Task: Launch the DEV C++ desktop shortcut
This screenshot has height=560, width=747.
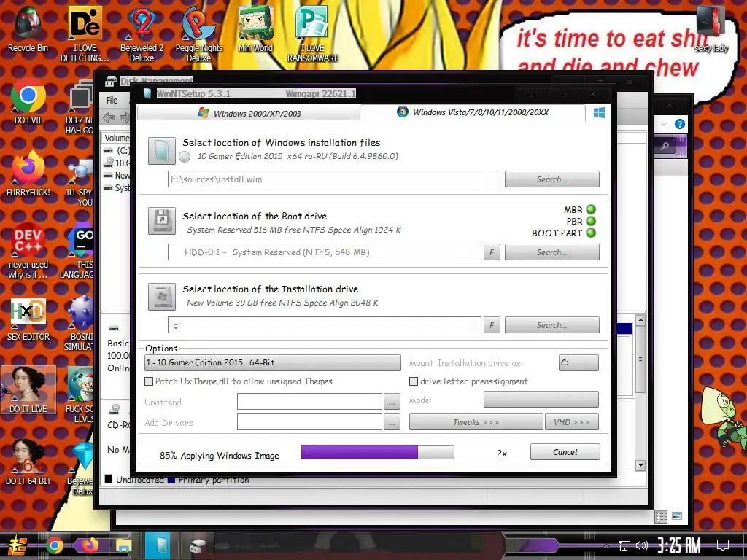Action: [28, 251]
